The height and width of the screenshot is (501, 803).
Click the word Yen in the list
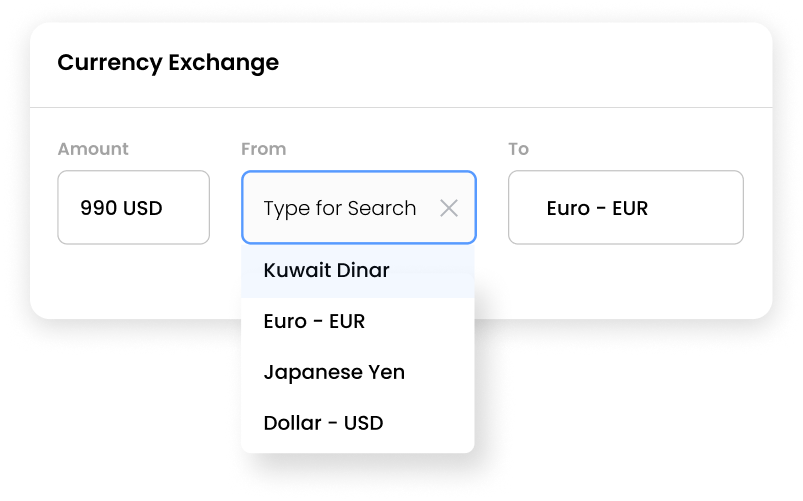click(x=386, y=372)
